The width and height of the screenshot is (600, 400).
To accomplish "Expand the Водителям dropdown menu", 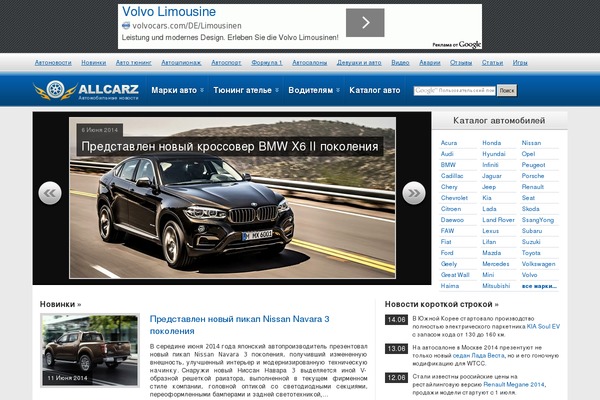I will pos(314,90).
